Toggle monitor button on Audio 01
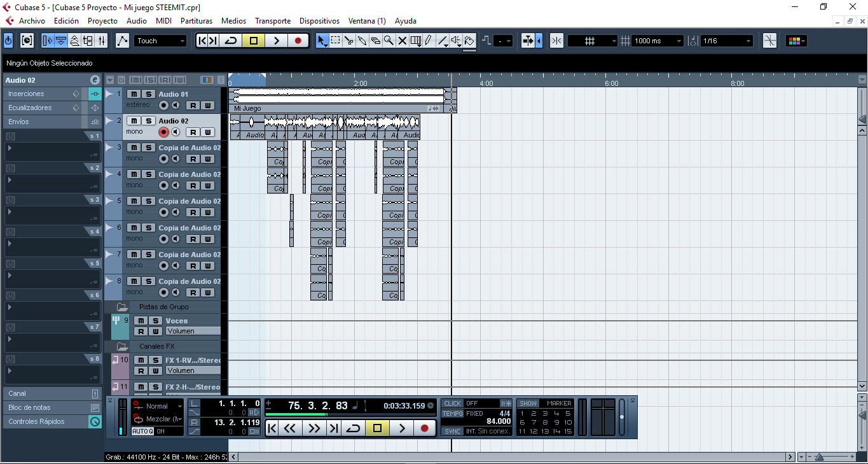Screen dimensions: 868x464 tap(176, 106)
